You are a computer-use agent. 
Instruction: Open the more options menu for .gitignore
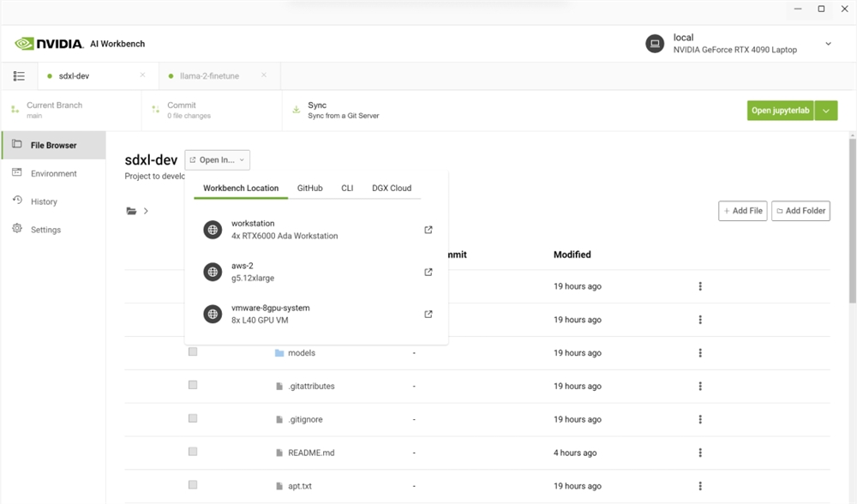point(700,420)
